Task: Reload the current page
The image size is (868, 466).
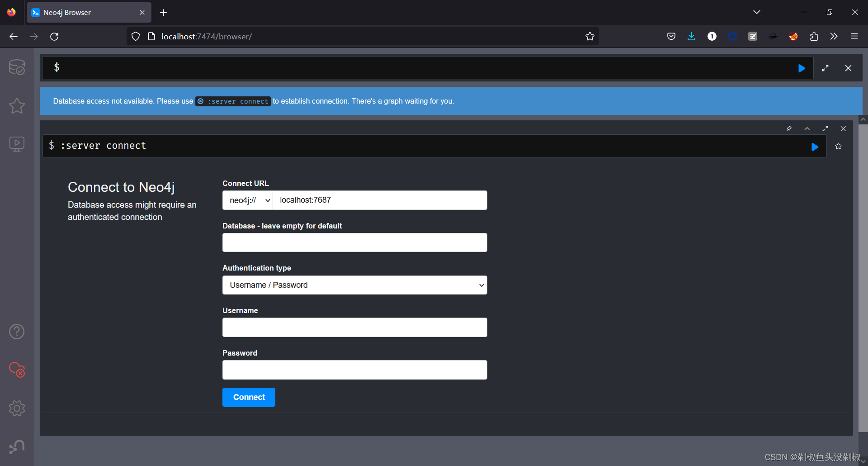Action: [54, 37]
